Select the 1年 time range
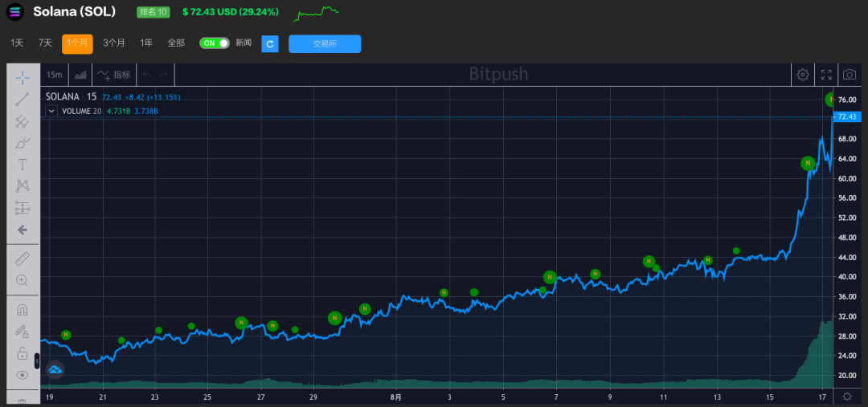This screenshot has height=407, width=868. point(146,43)
